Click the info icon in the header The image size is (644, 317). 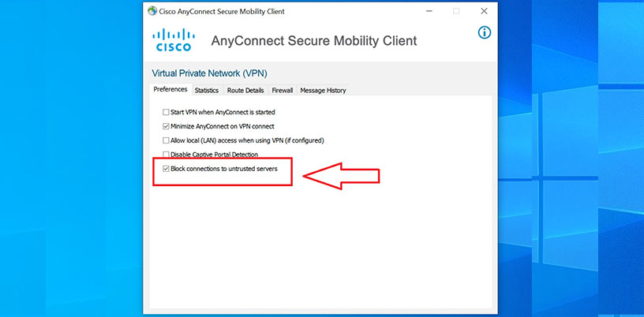click(485, 32)
